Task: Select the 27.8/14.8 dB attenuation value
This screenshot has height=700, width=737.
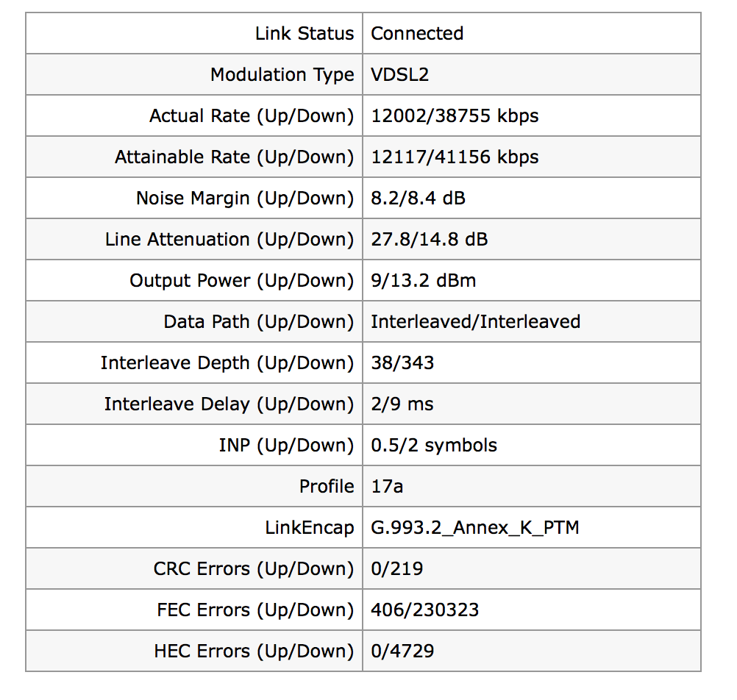Action: tap(429, 240)
